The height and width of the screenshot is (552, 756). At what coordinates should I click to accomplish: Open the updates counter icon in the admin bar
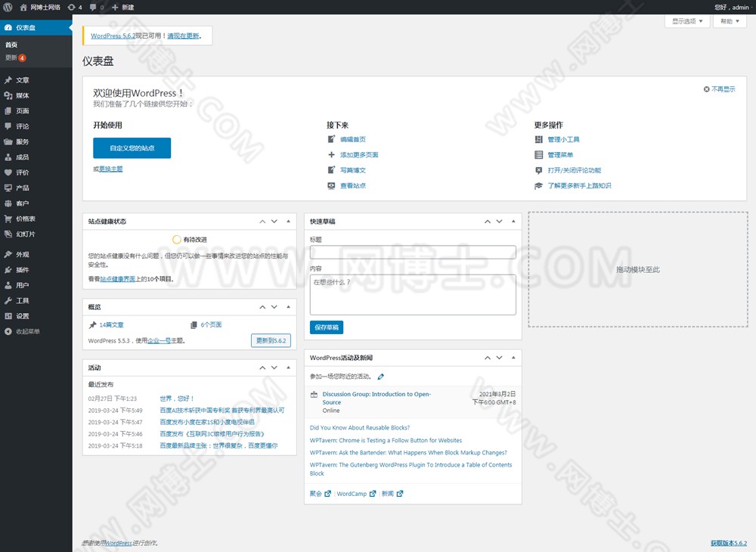coord(75,8)
